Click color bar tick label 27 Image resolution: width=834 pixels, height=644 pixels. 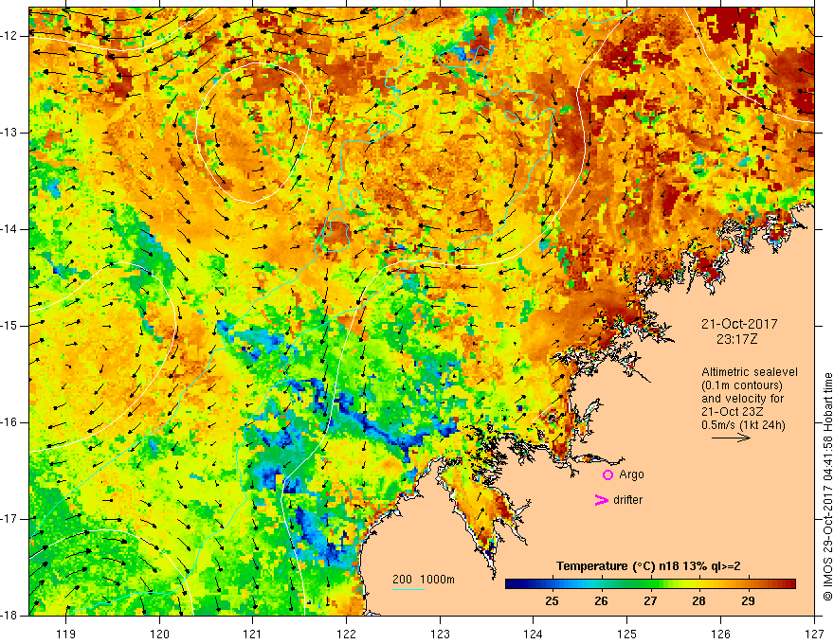[650, 601]
